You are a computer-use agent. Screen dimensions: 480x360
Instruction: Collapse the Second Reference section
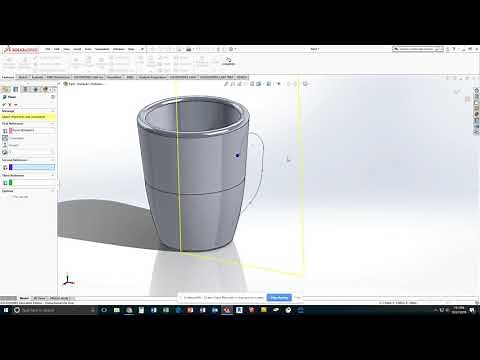53,160
